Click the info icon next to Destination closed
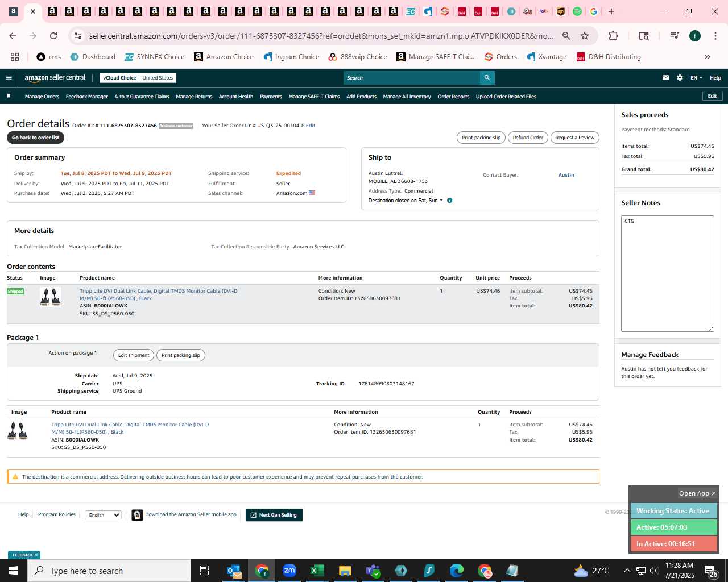728x582 pixels. [449, 201]
